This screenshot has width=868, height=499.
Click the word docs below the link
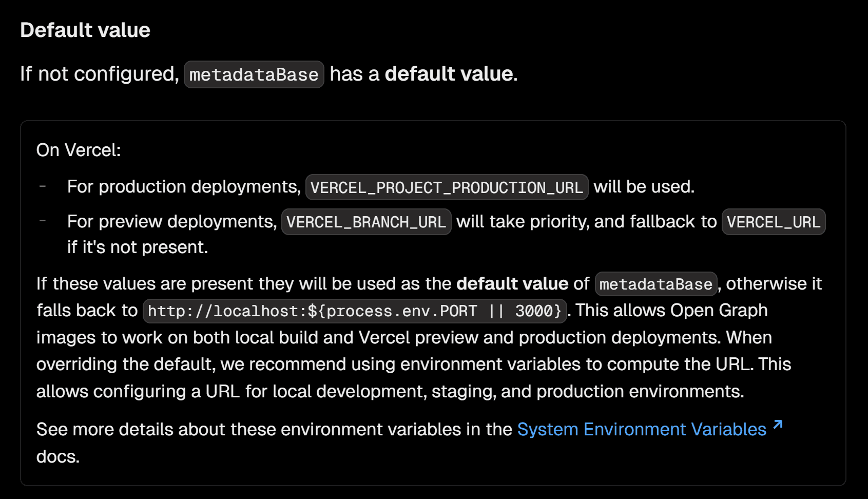click(x=56, y=456)
